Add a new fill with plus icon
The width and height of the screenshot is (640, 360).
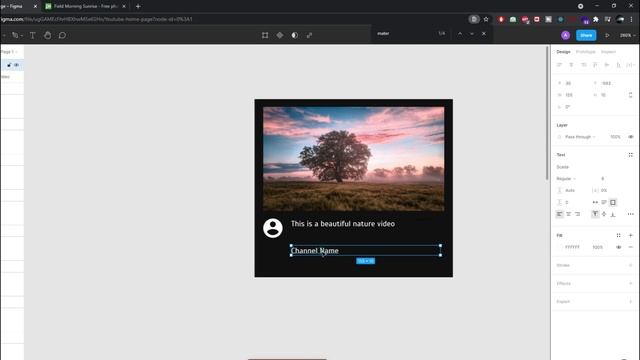pyautogui.click(x=631, y=236)
